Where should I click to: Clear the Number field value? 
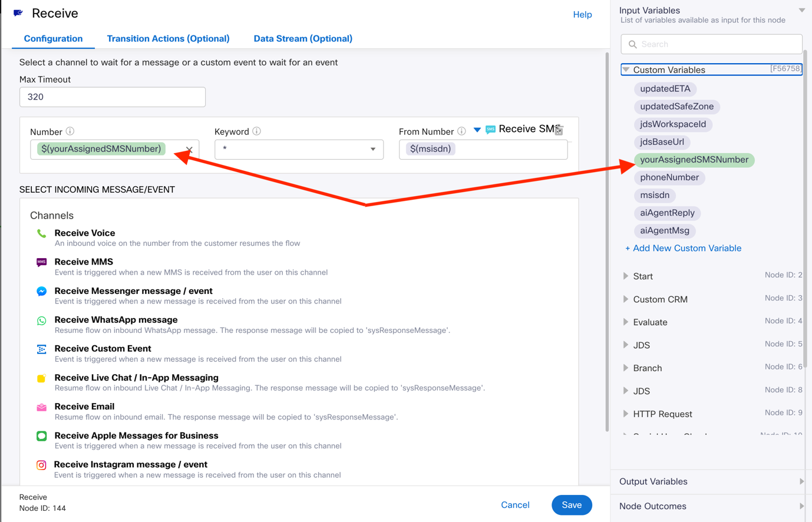(189, 150)
